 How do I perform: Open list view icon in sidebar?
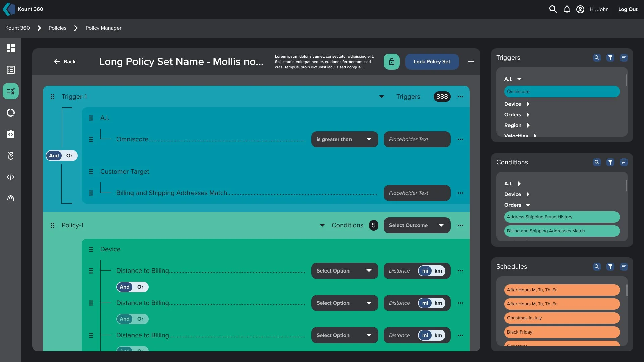click(11, 70)
